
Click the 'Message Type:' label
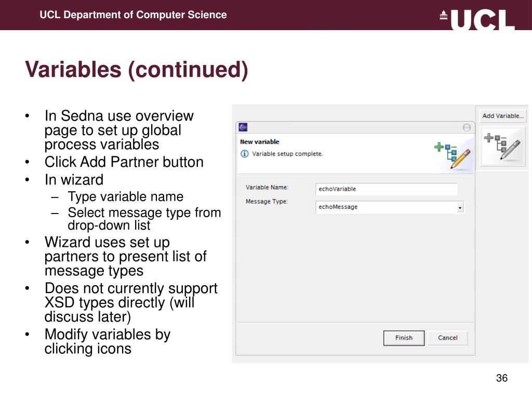[x=267, y=202]
